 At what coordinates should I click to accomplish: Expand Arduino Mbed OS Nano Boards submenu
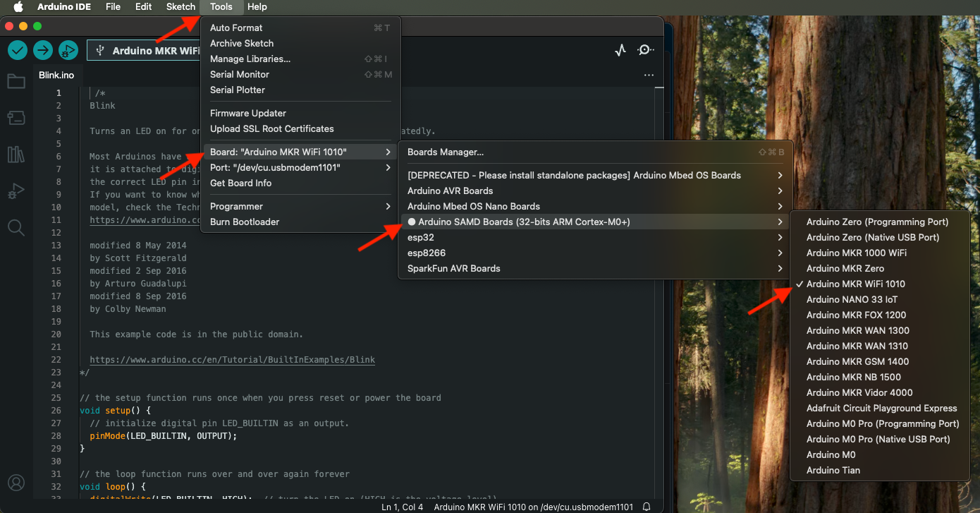pyautogui.click(x=594, y=206)
